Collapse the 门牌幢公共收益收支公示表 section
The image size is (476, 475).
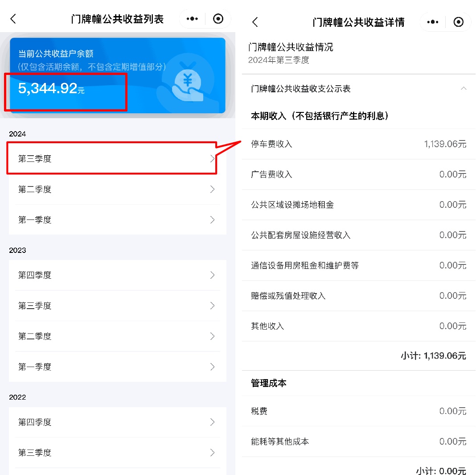463,88
